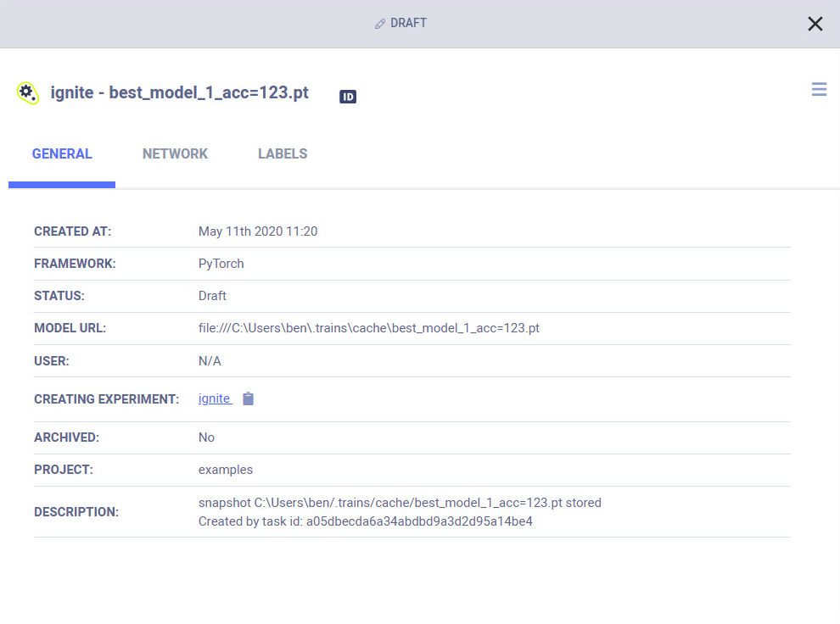Copy model ID using the ID badge

tap(348, 97)
